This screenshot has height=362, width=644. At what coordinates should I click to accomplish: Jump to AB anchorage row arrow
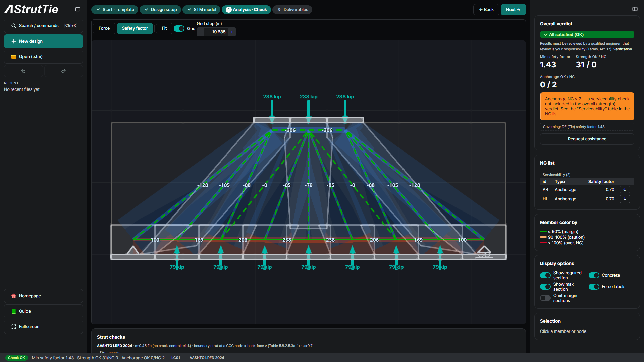pyautogui.click(x=625, y=190)
